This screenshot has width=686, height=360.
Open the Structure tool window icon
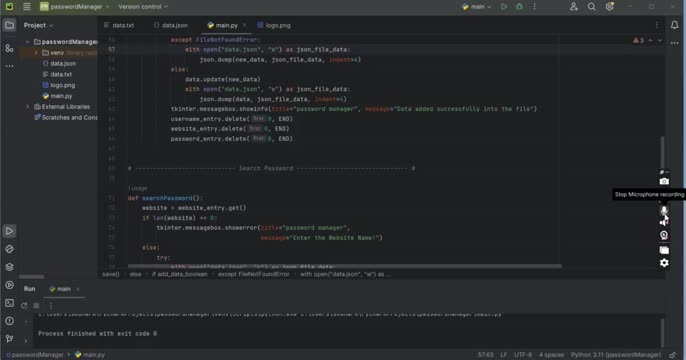pyautogui.click(x=9, y=48)
